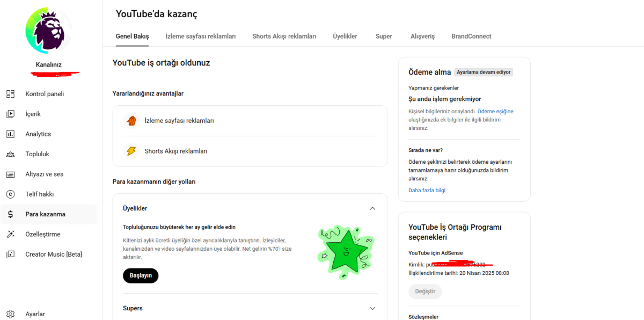Screen dimensions: 644x320
Task: Expand the Supers section chevron
Action: point(372,309)
